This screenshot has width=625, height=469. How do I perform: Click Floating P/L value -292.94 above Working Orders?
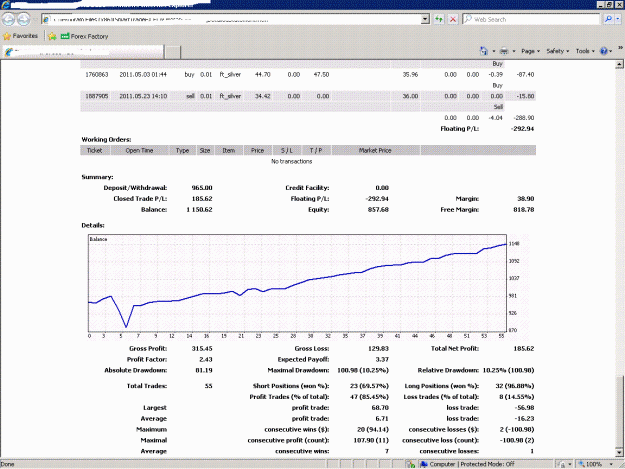tap(522, 129)
